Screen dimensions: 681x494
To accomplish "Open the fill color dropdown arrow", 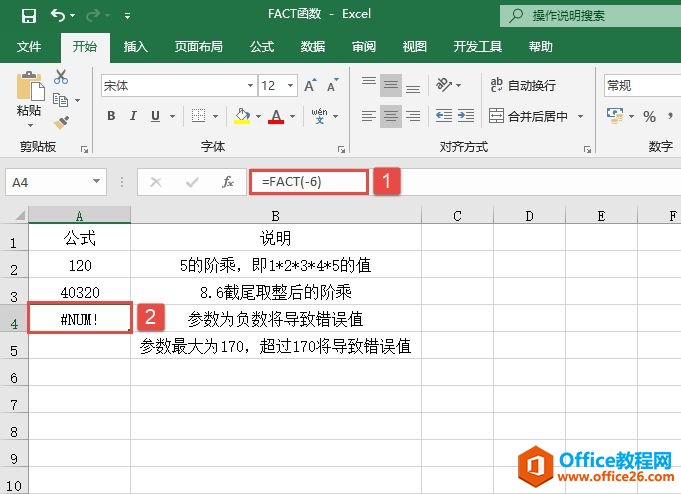I will (258, 116).
